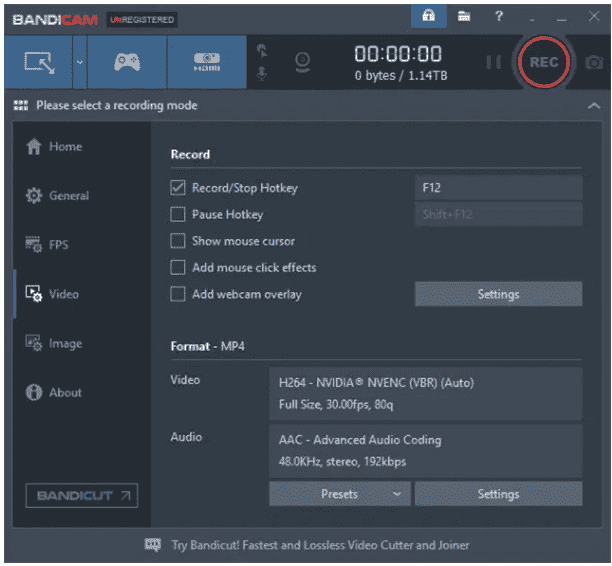Viewport: 612px width, 566px height.
Task: Select the Video settings tab
Action: (x=52, y=294)
